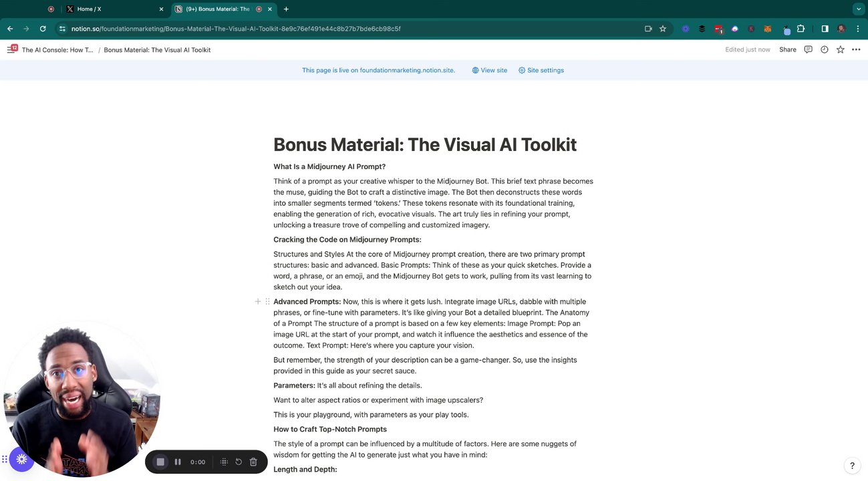Screen dimensions: 868x481
Task: View page history clock icon
Action: (824, 49)
